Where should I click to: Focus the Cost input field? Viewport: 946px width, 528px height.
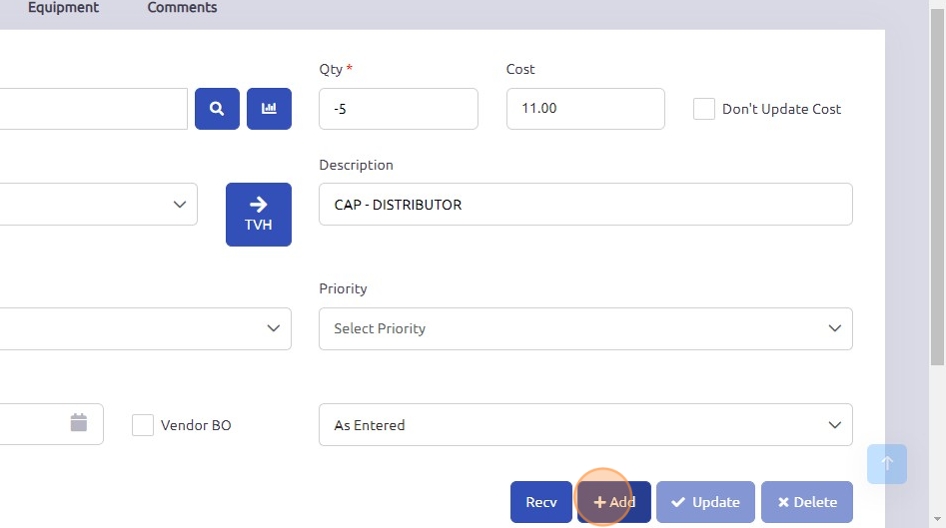(585, 109)
